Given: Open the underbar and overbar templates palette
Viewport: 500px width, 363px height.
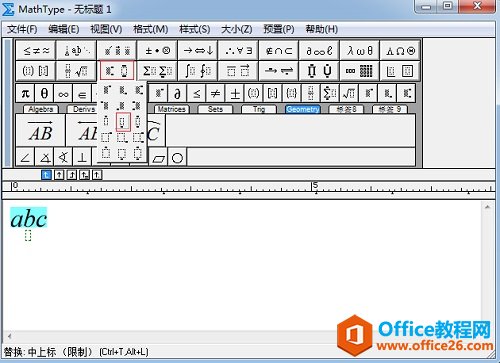Looking at the screenshot, I should (x=238, y=71).
